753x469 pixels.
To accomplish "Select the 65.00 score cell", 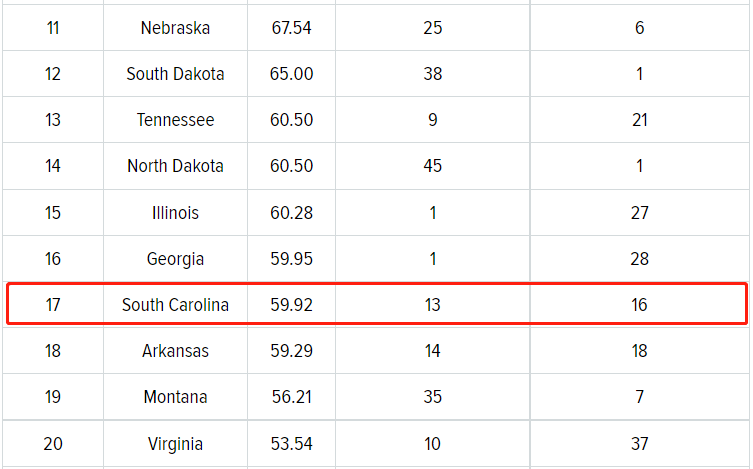I will tap(291, 74).
